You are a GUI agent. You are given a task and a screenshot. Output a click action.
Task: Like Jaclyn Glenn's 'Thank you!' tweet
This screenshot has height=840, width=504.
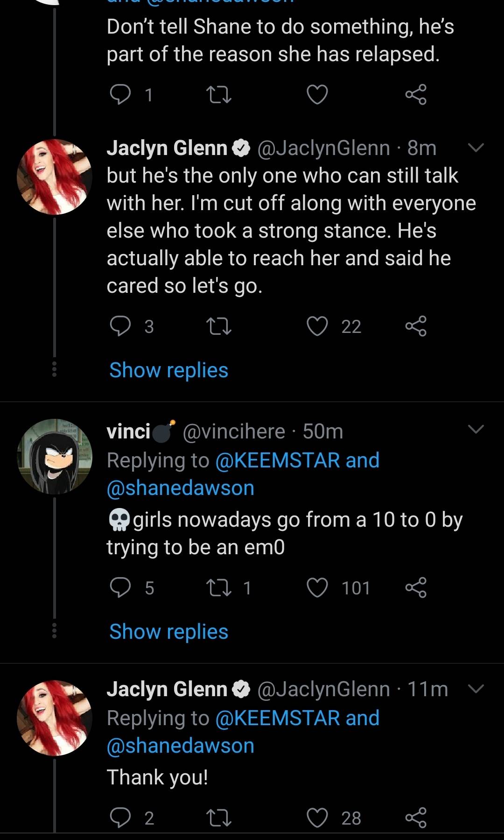tap(317, 818)
